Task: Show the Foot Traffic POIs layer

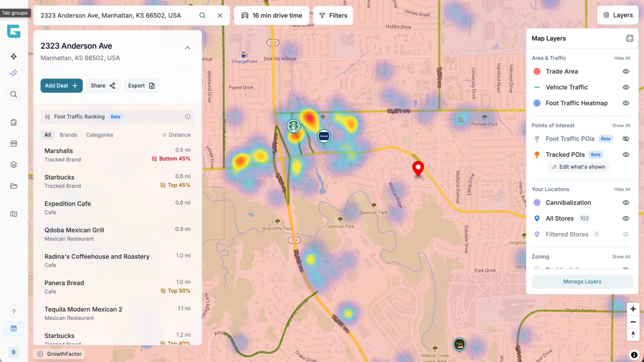Action: click(x=626, y=139)
